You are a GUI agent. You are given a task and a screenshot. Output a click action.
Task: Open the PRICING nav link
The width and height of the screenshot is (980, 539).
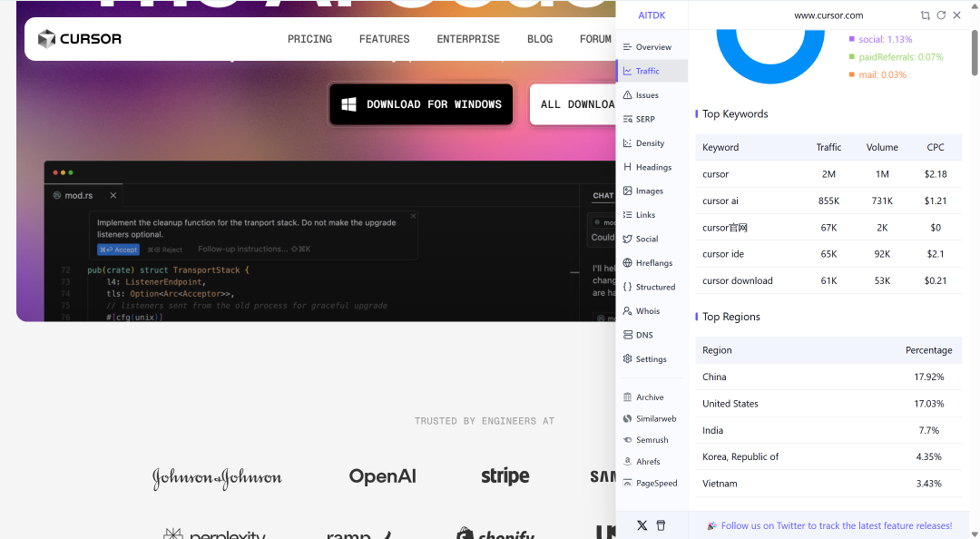tap(310, 39)
